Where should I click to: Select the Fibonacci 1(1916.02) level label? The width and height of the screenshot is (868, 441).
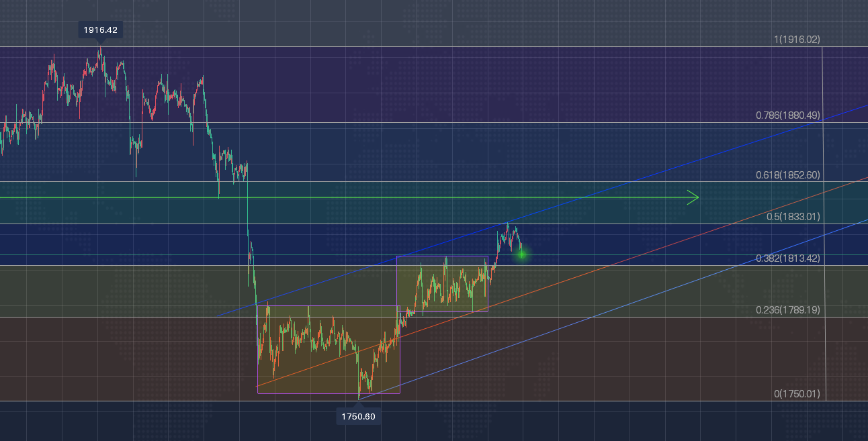point(797,40)
